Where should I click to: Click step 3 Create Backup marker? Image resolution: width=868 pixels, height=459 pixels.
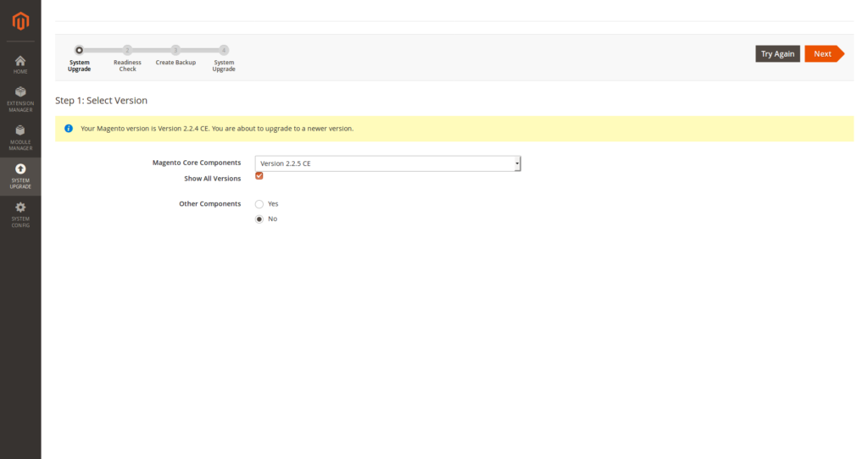tap(175, 50)
